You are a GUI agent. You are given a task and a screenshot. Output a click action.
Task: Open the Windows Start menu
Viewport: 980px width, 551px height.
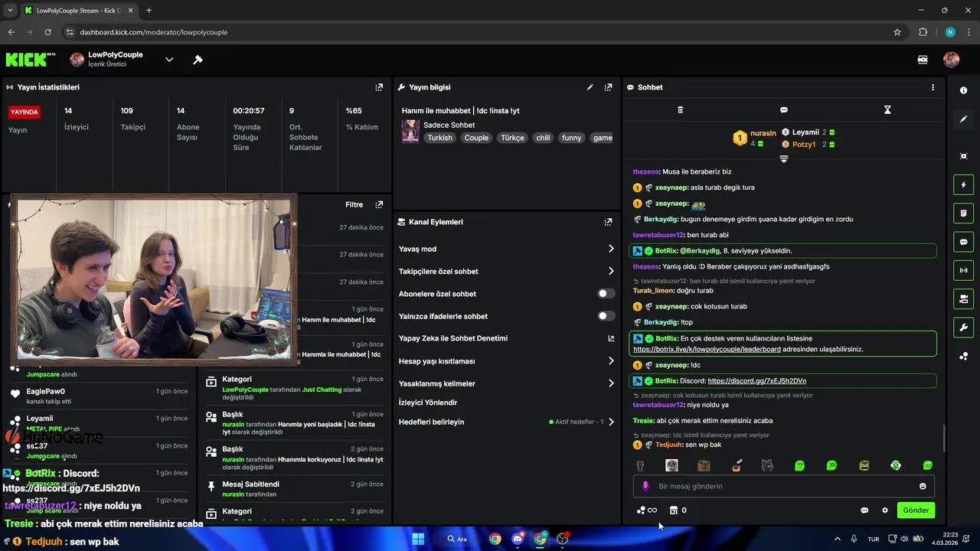tap(418, 539)
